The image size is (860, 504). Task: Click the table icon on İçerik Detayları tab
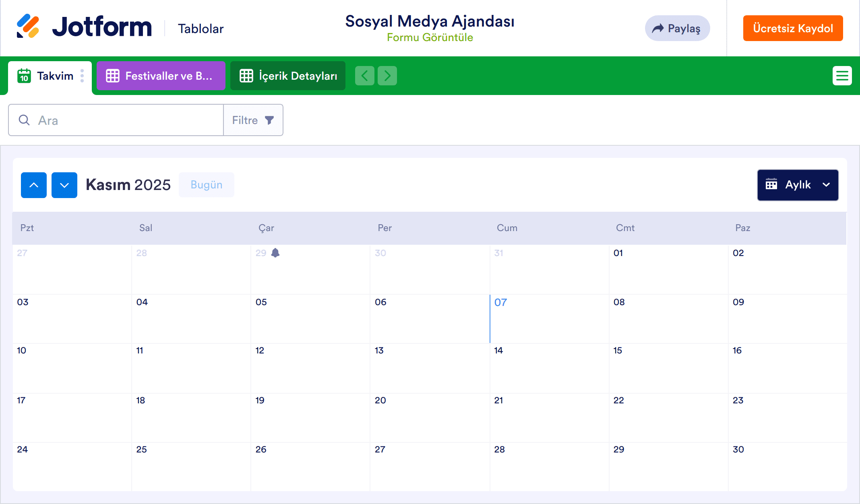pos(246,75)
